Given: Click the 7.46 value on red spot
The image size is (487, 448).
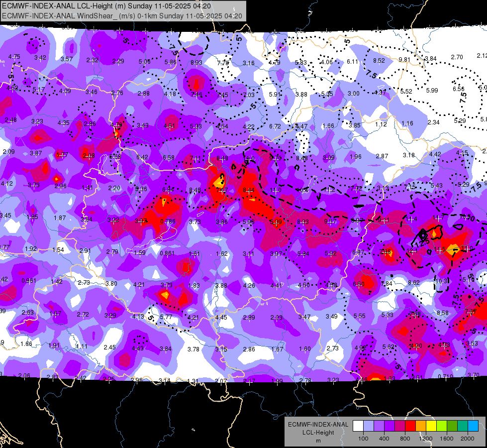Looking at the screenshot, I should (x=196, y=95).
